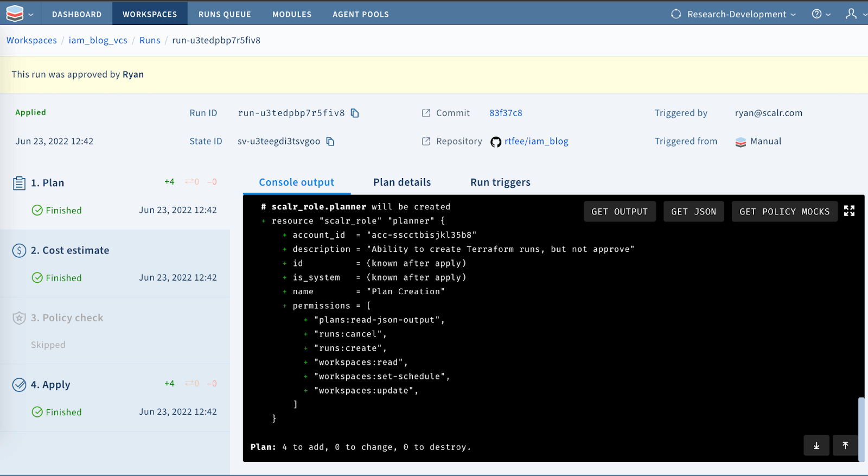Click the Plan clipboard icon

19,183
